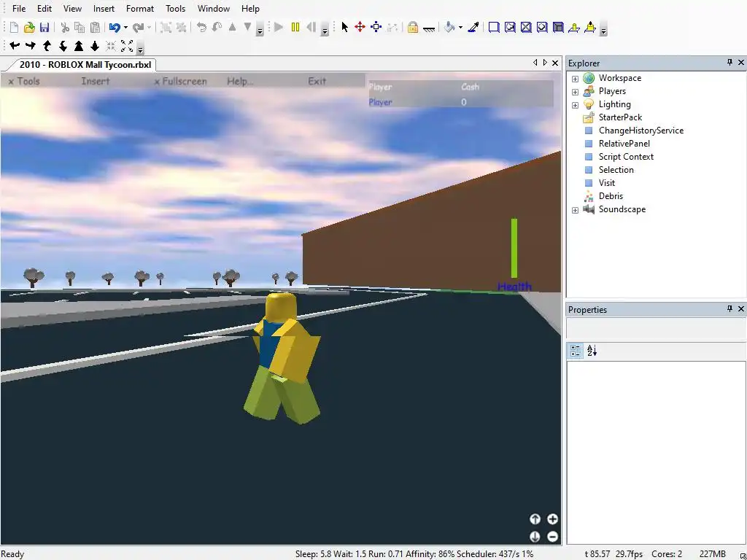Reset the simulation with the rewind icon
Viewport: 747px width, 560px height.
(x=311, y=28)
